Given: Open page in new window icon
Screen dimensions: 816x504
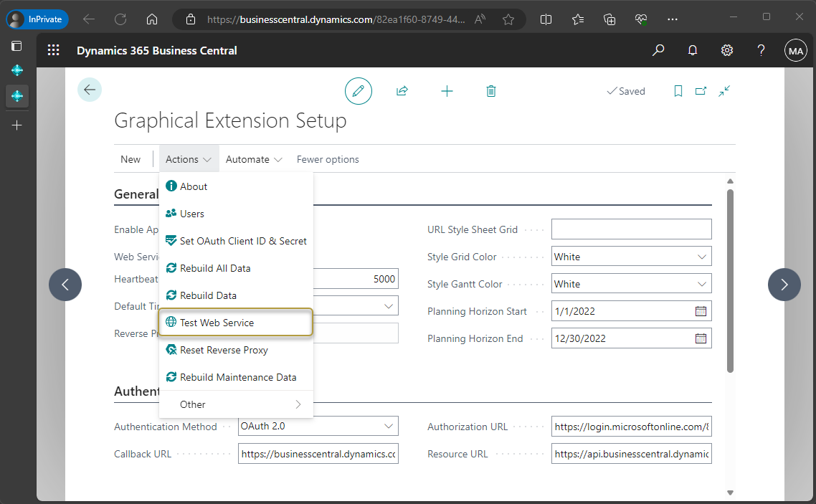Looking at the screenshot, I should tap(701, 91).
